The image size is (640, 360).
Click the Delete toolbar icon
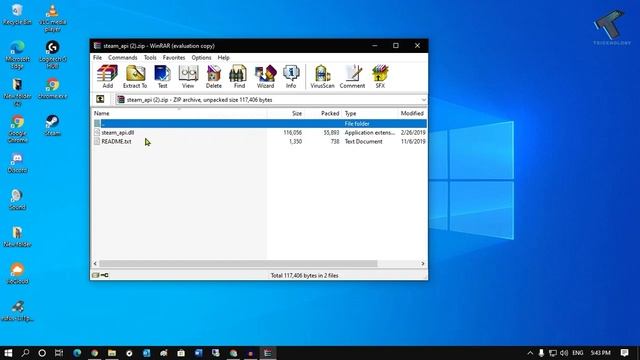[x=213, y=76]
